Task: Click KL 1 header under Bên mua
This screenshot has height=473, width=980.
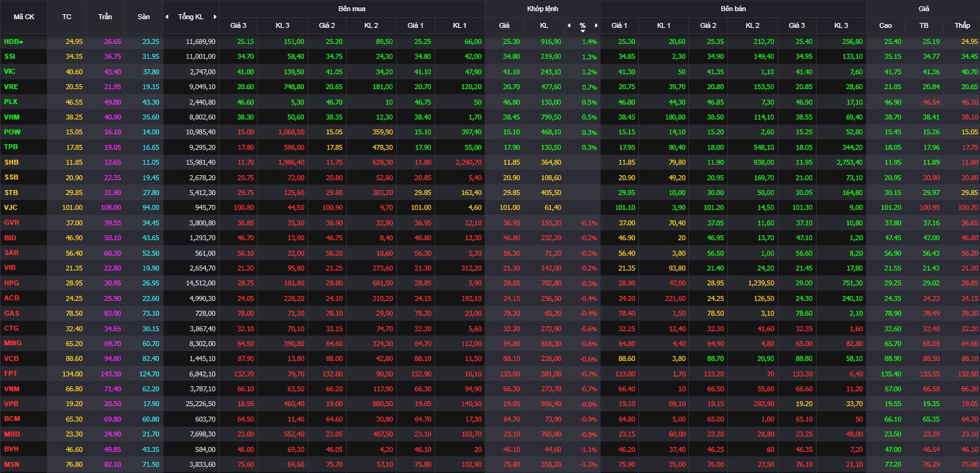Action: pos(459,25)
